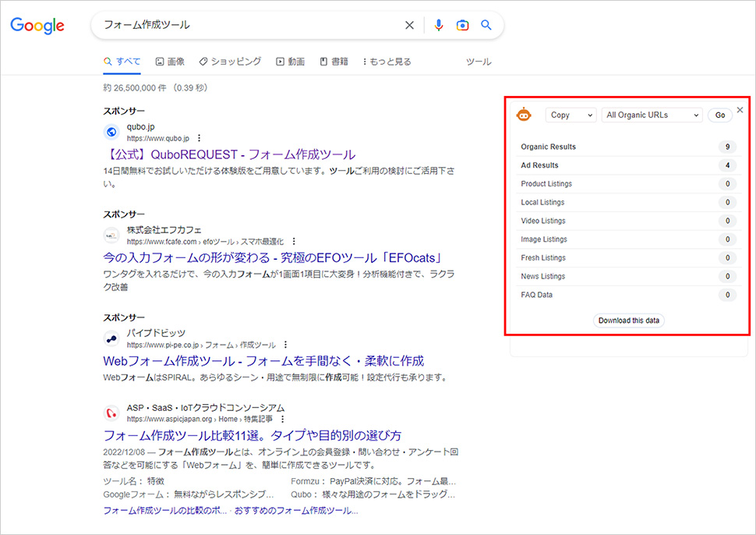
Task: Click the Image Listings row
Action: tap(627, 239)
